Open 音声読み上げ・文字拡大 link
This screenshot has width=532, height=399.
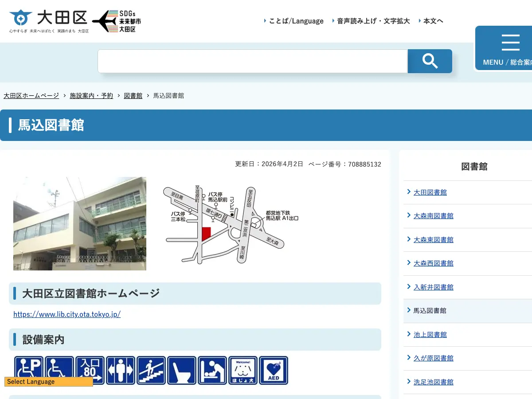click(373, 21)
